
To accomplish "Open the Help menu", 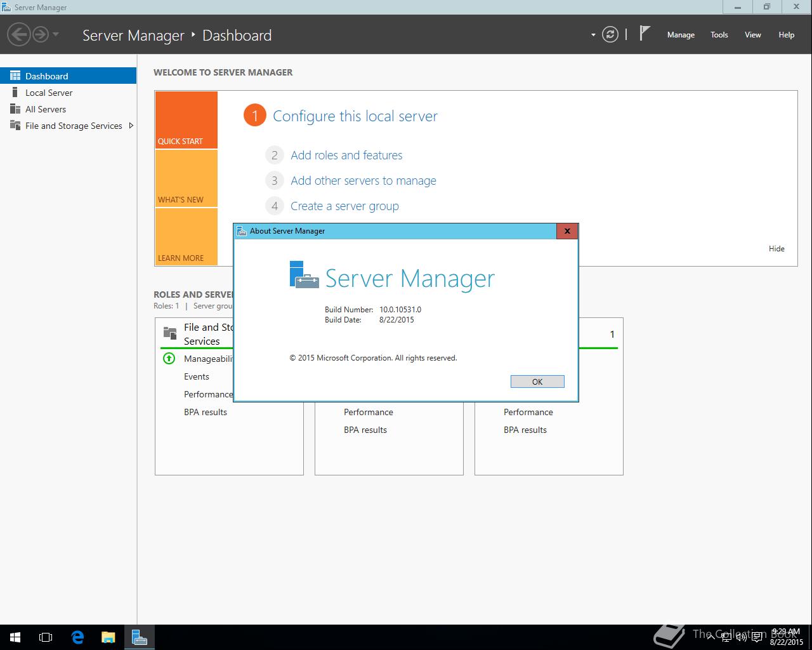I will pyautogui.click(x=786, y=35).
